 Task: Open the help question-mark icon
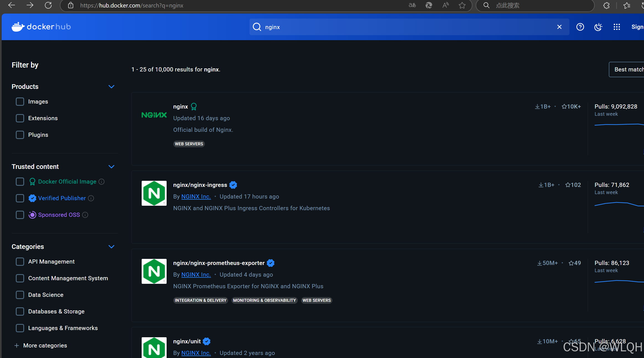(x=580, y=27)
